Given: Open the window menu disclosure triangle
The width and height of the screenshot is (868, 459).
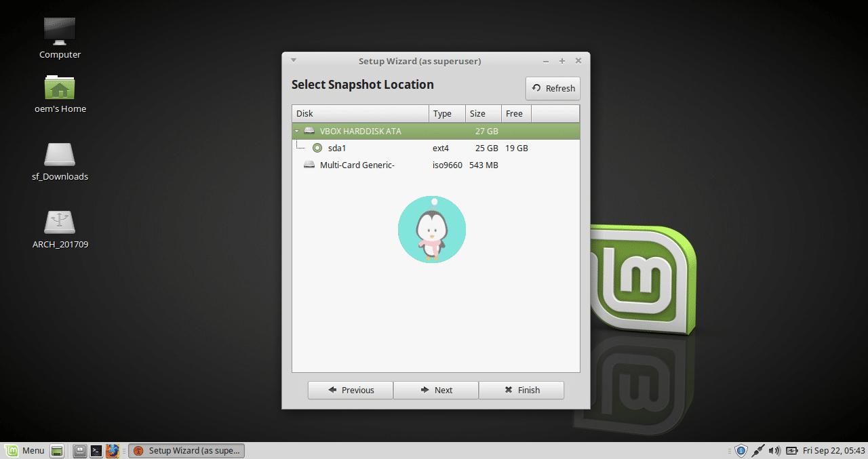Looking at the screenshot, I should point(293,60).
